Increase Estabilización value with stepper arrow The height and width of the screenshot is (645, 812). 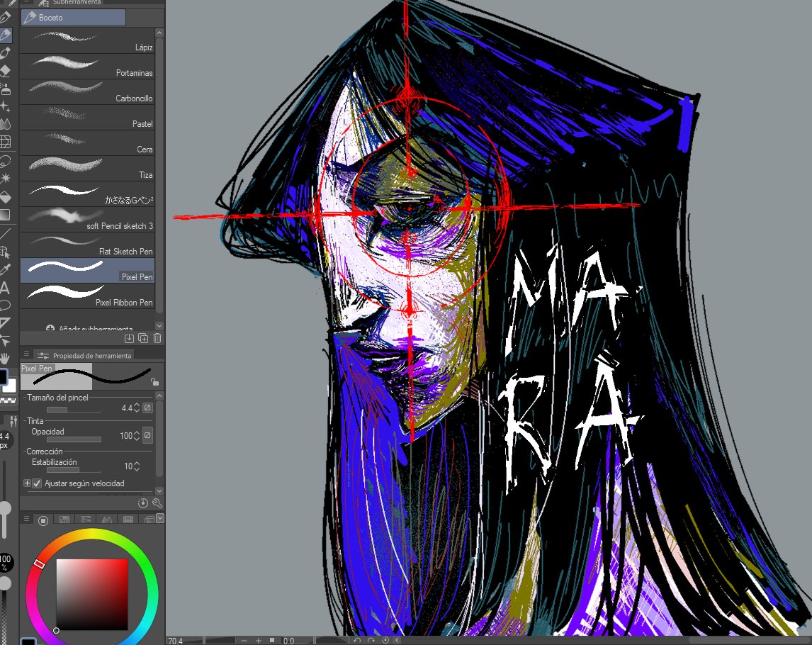tap(137, 464)
